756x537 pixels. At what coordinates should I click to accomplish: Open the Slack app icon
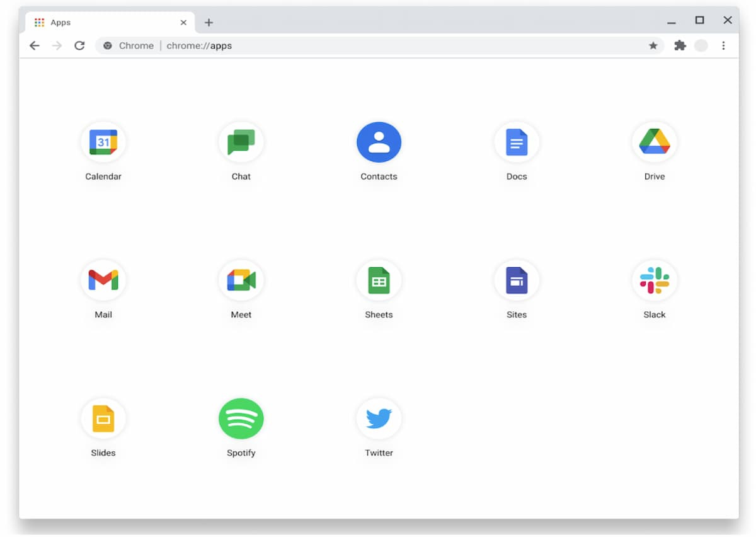655,280
